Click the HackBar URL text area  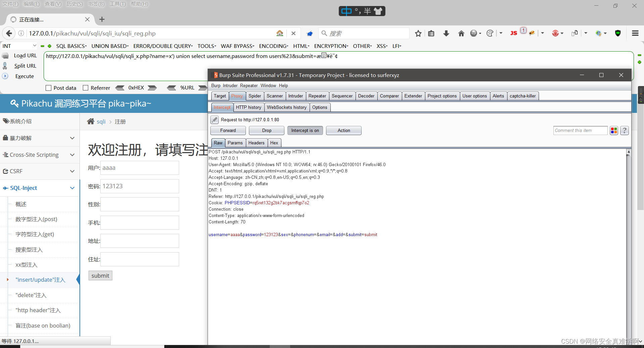coord(338,66)
